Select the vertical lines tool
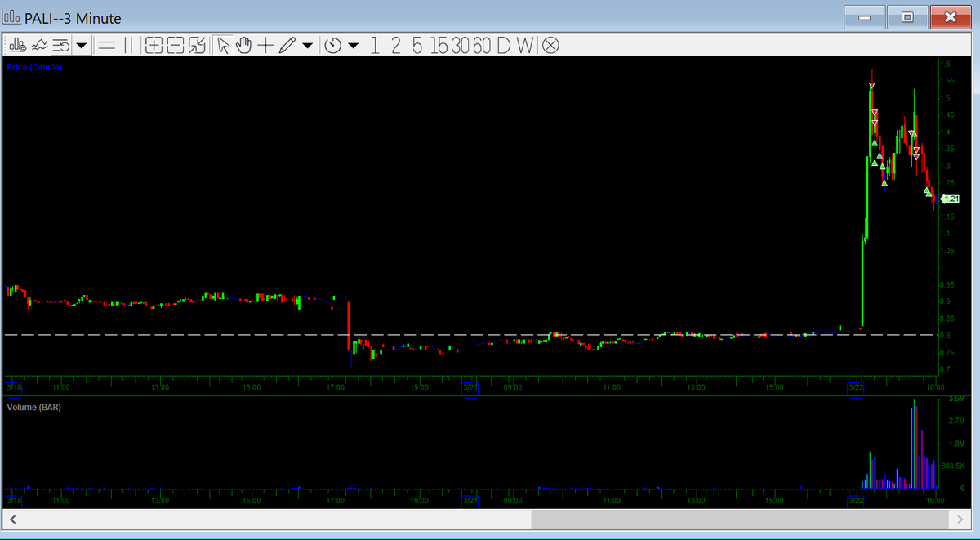 click(x=127, y=44)
